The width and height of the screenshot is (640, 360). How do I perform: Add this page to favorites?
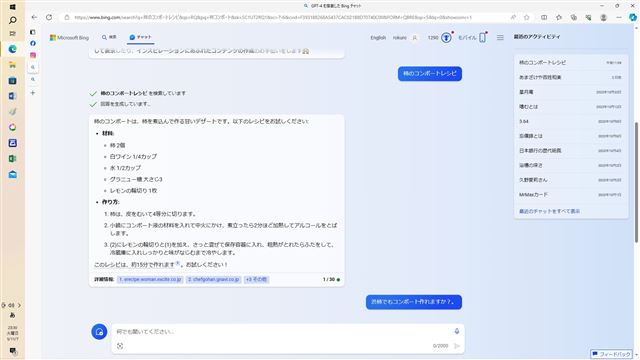[x=527, y=17]
